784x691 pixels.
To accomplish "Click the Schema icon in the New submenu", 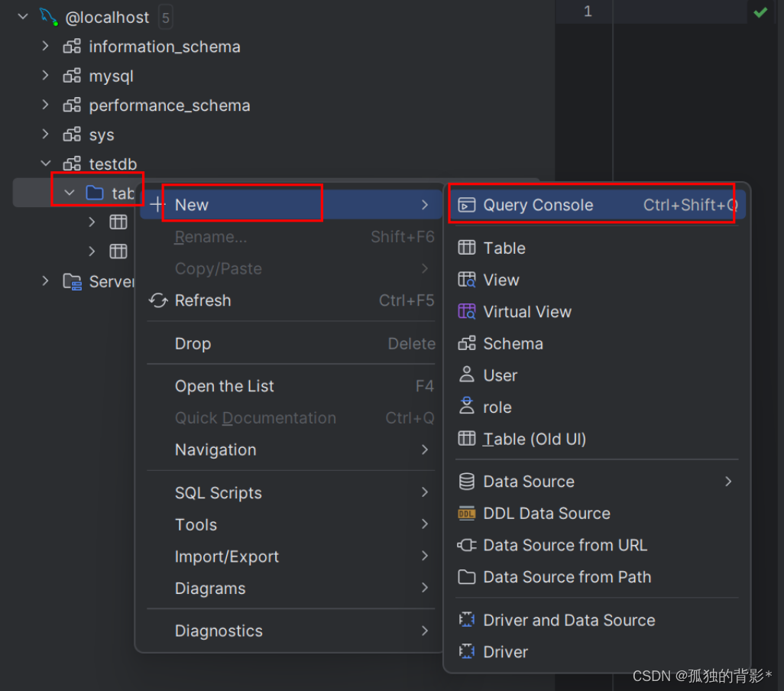I will click(x=467, y=343).
